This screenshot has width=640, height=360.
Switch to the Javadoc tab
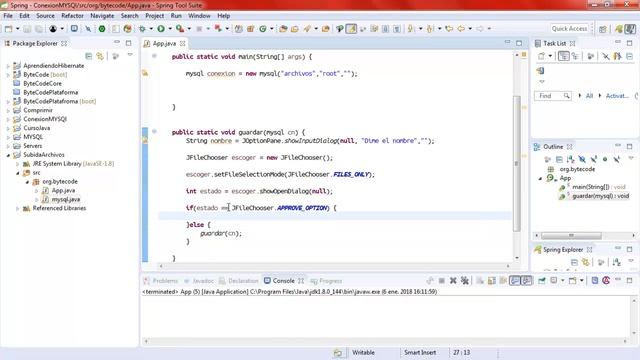click(199, 281)
